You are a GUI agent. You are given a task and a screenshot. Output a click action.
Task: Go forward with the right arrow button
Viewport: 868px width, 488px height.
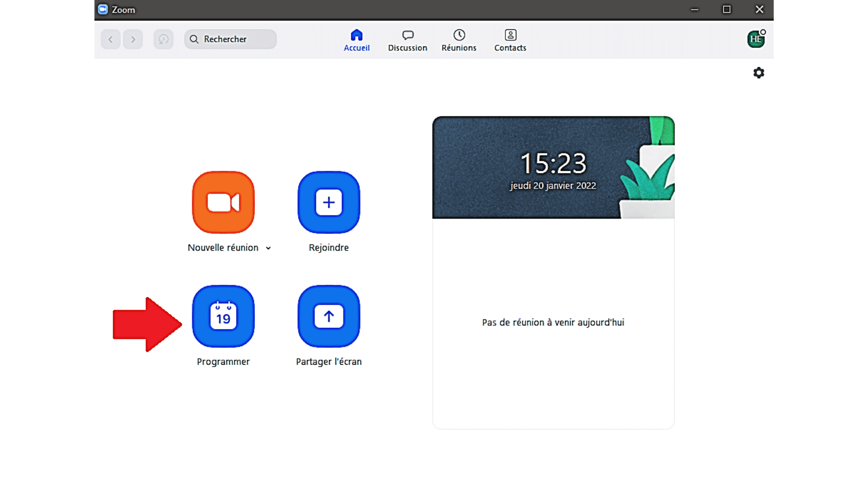click(x=133, y=39)
